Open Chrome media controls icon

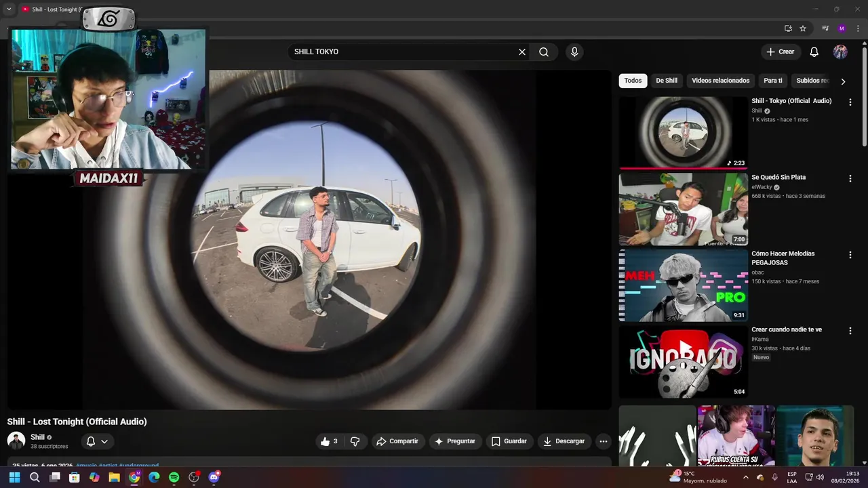point(825,28)
